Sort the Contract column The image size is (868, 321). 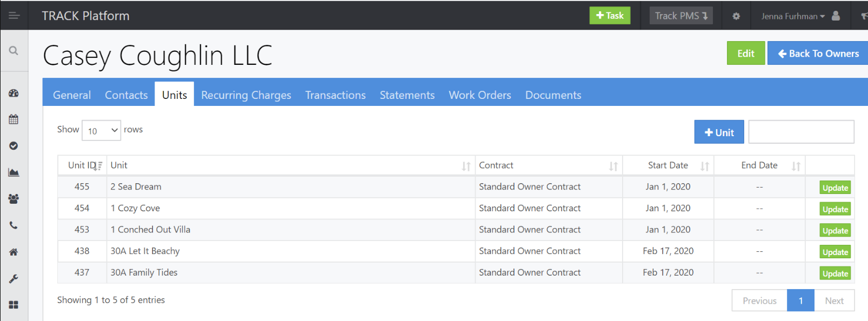[613, 166]
